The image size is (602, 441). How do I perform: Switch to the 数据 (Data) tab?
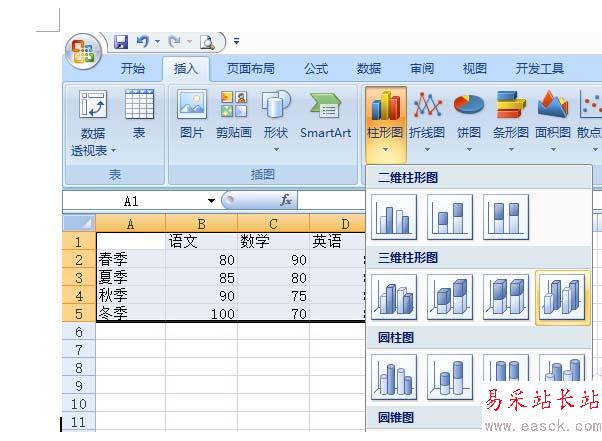tap(369, 69)
